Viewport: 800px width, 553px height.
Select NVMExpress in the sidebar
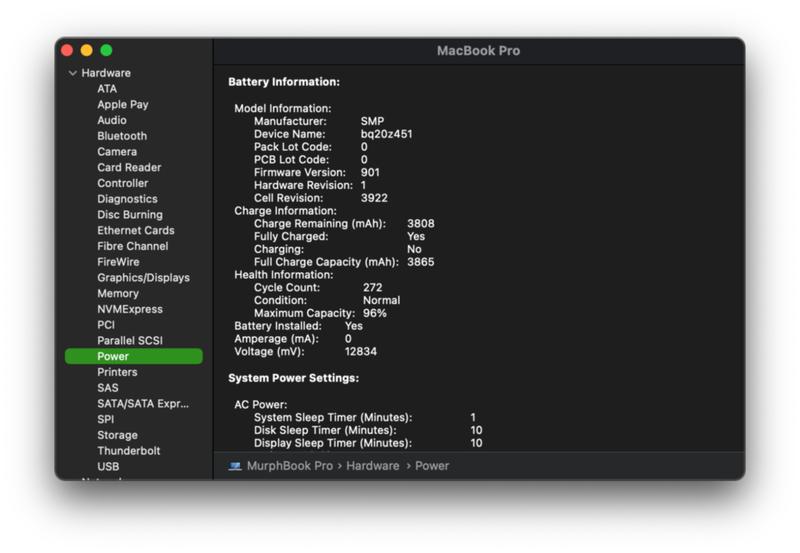coord(130,310)
